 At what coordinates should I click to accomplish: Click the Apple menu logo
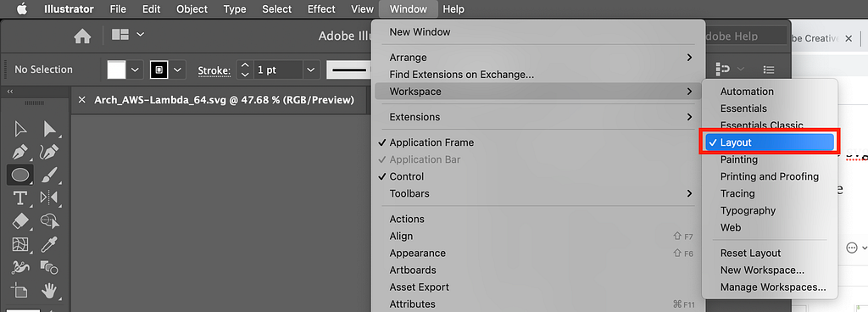22,8
